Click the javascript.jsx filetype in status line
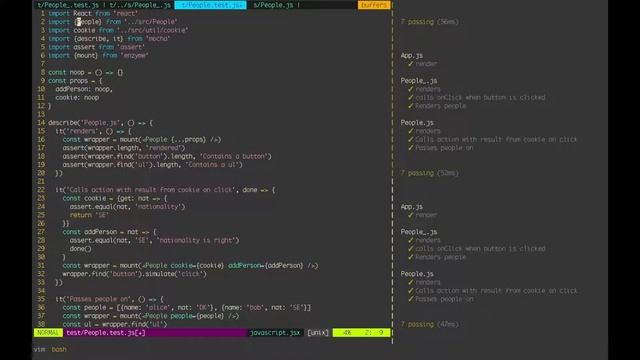 point(275,333)
